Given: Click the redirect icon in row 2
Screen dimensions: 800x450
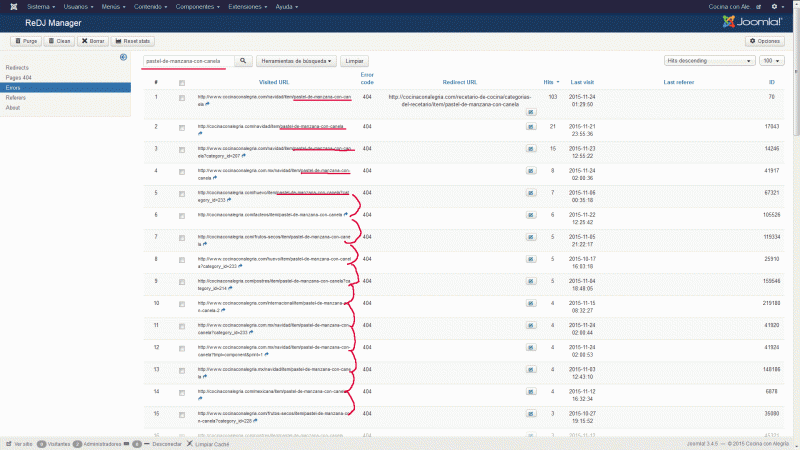Looking at the screenshot, I should (x=531, y=127).
